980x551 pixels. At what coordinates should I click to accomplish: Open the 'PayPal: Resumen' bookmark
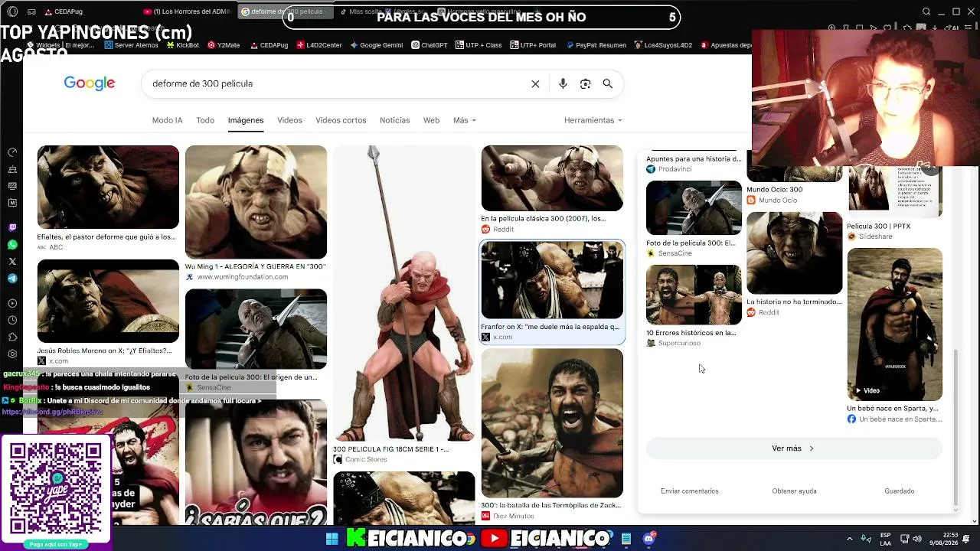(596, 45)
